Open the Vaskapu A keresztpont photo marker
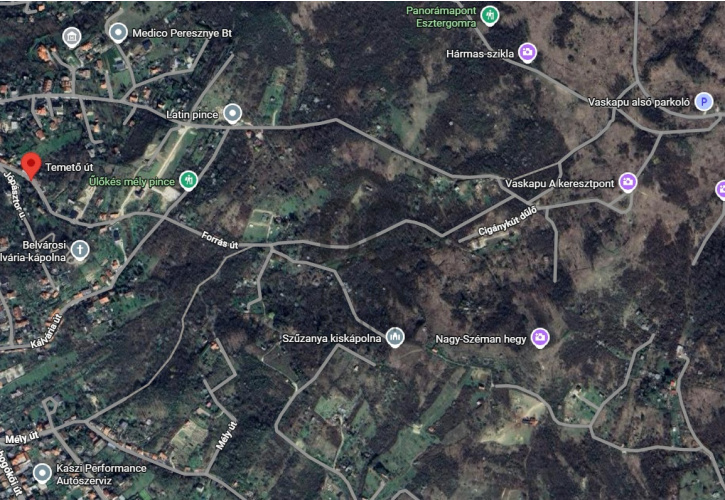Image resolution: width=725 pixels, height=500 pixels. pos(628,183)
